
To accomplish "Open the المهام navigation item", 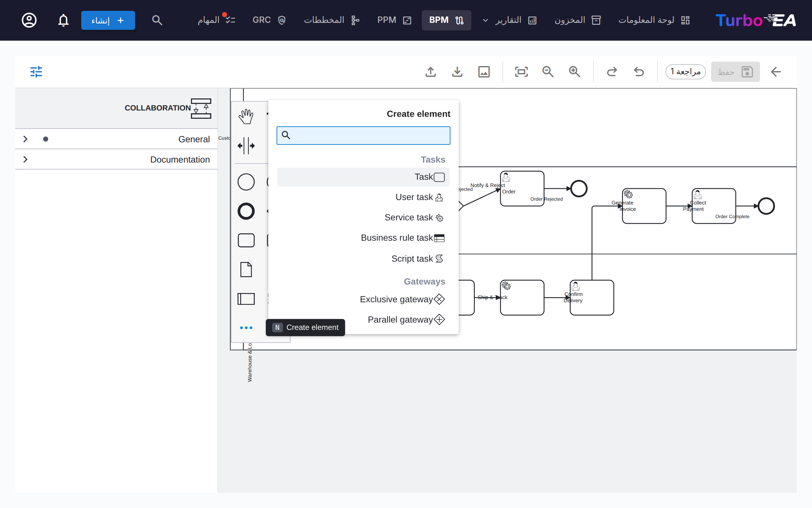I will point(216,20).
